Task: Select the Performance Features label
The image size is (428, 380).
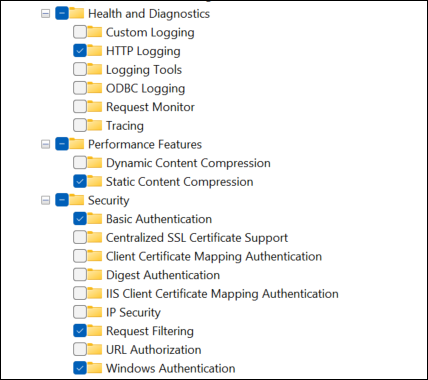Action: [x=145, y=144]
